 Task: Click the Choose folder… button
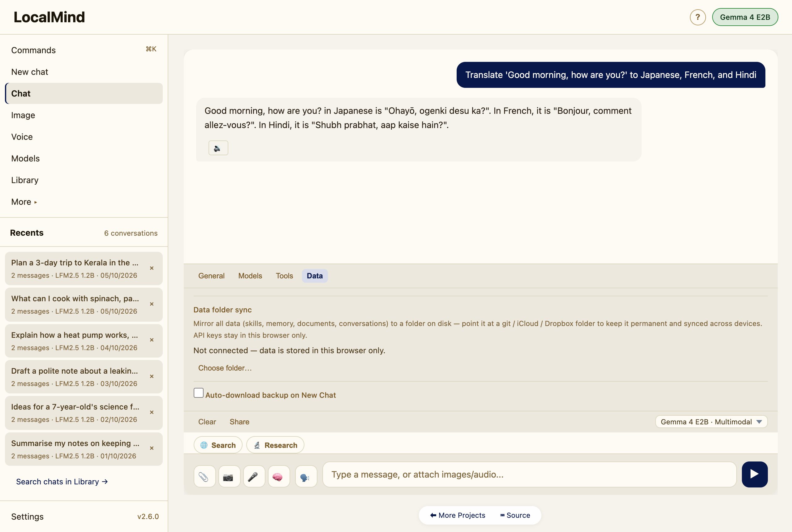(225, 368)
